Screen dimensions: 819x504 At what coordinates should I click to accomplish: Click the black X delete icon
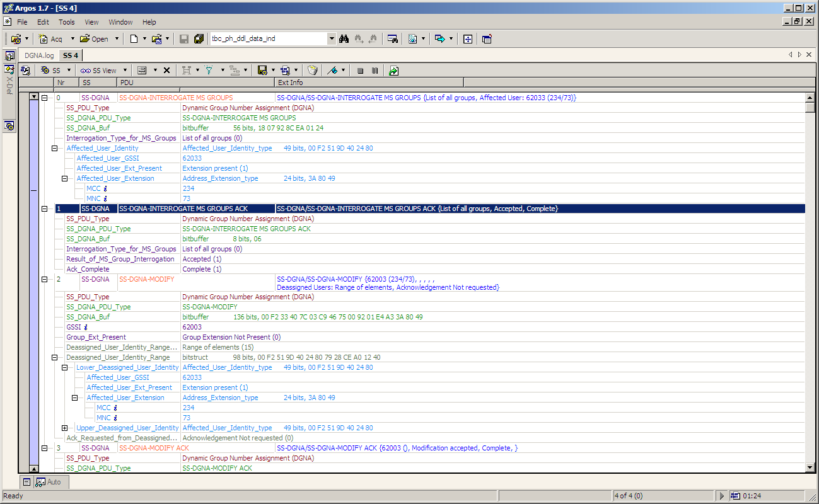[x=166, y=71]
